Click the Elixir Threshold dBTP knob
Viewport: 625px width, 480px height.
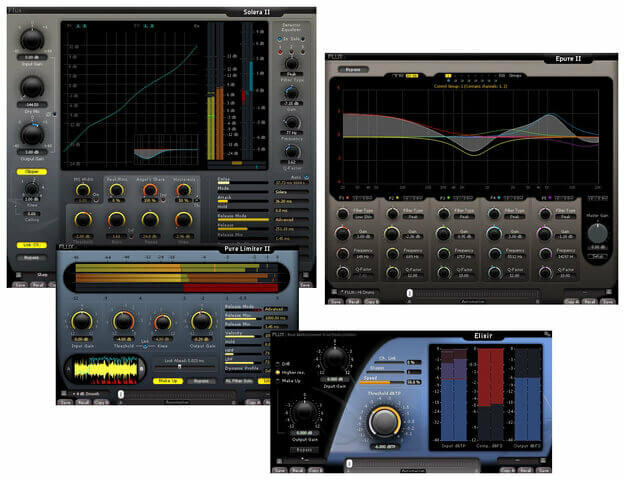(384, 422)
